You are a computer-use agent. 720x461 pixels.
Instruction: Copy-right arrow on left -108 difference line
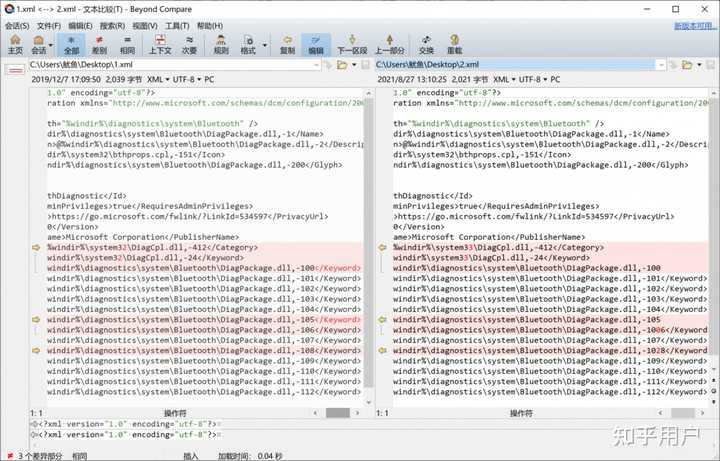[36, 351]
